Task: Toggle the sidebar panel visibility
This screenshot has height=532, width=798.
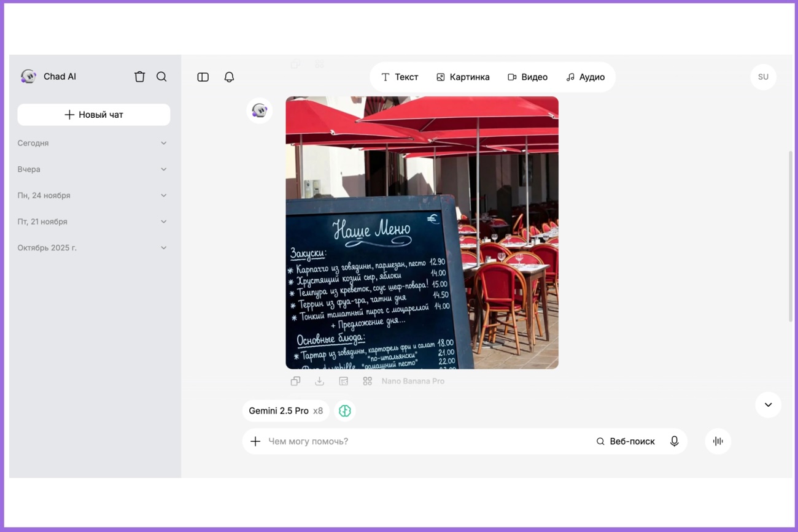Action: (203, 77)
